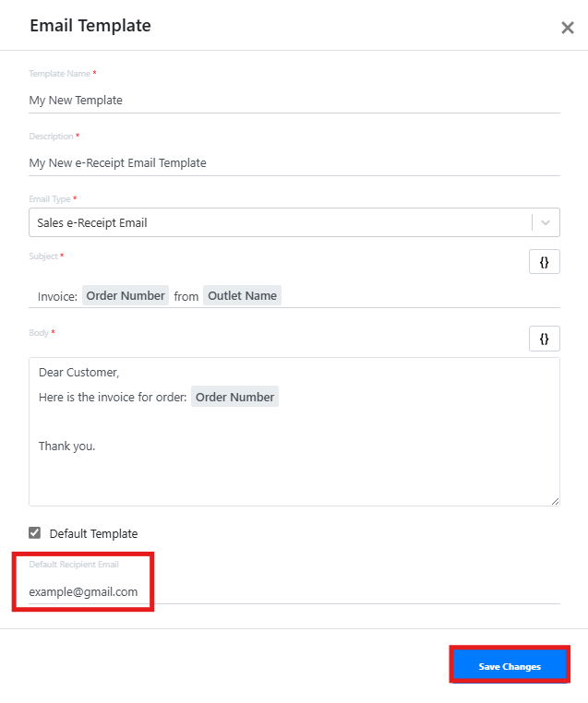Open variable picker for Subject field
This screenshot has width=588, height=703.
pyautogui.click(x=544, y=262)
